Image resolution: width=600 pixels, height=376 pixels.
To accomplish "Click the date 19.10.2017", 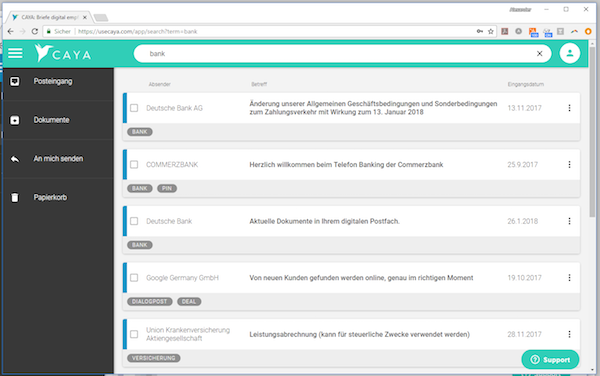I will click(525, 278).
